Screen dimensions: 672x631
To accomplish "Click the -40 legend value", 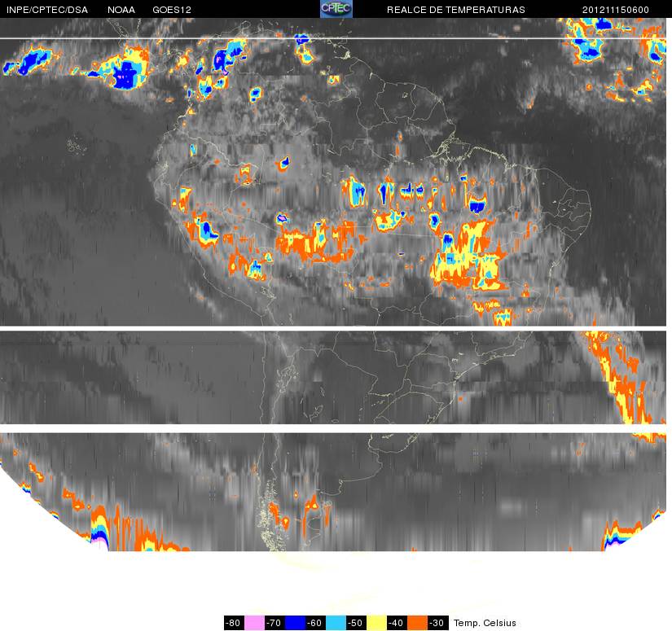I will point(397,623).
